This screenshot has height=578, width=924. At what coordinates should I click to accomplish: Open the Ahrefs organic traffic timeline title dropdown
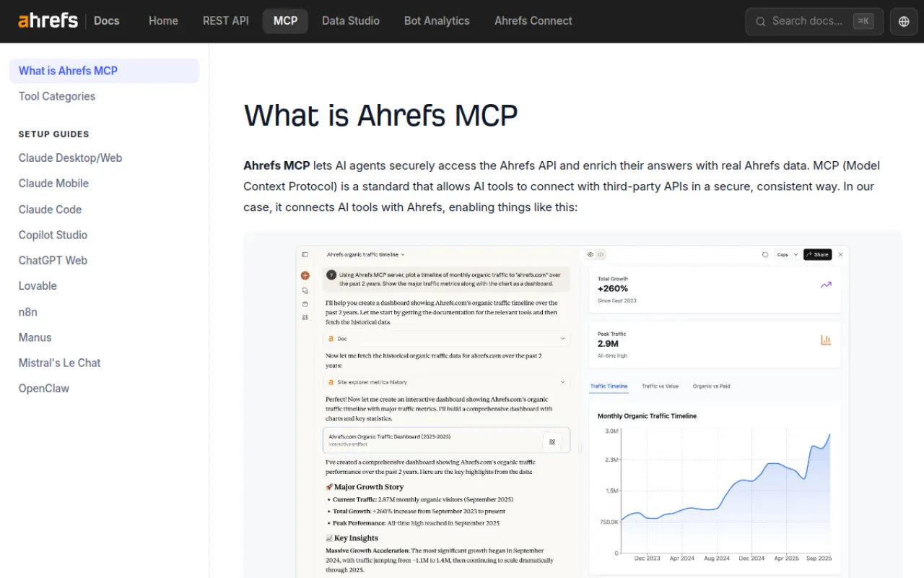(x=366, y=254)
